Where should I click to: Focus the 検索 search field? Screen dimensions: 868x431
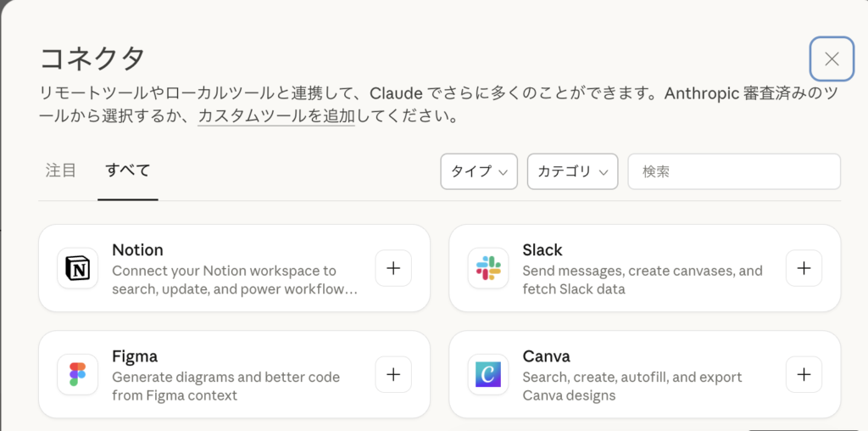click(734, 171)
